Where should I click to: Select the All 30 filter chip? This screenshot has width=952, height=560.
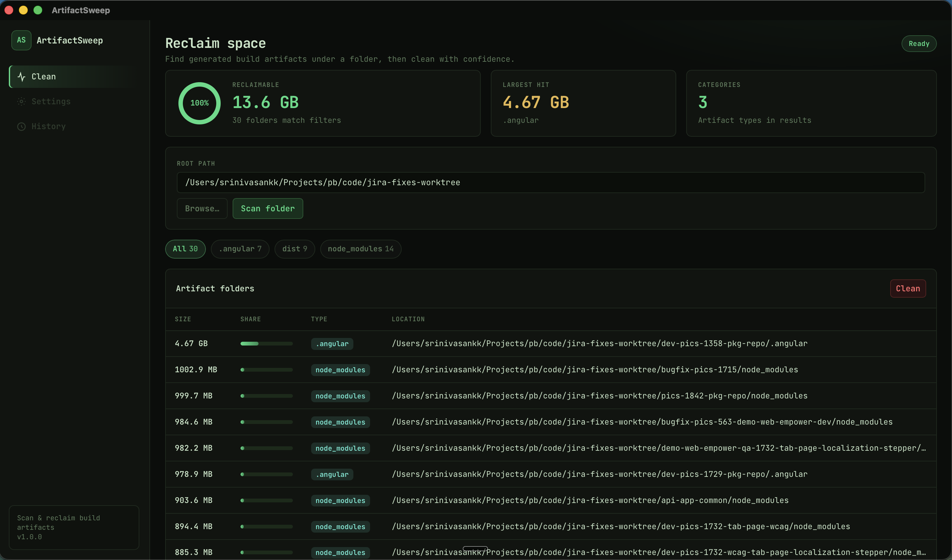click(x=185, y=249)
